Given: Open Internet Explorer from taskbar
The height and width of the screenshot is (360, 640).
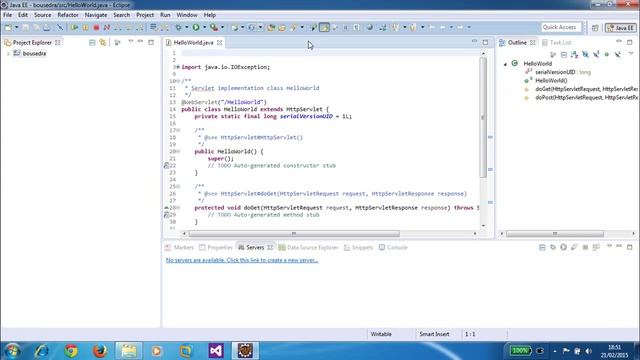Looking at the screenshot, I should pyautogui.click(x=42, y=351).
